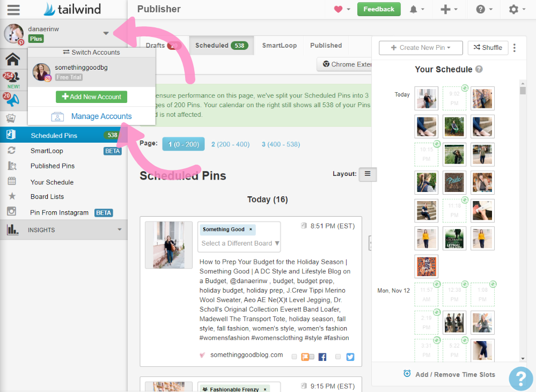536x392 pixels.
Task: Remove the Fashionable Frenzy board tag
Action: tap(265, 389)
